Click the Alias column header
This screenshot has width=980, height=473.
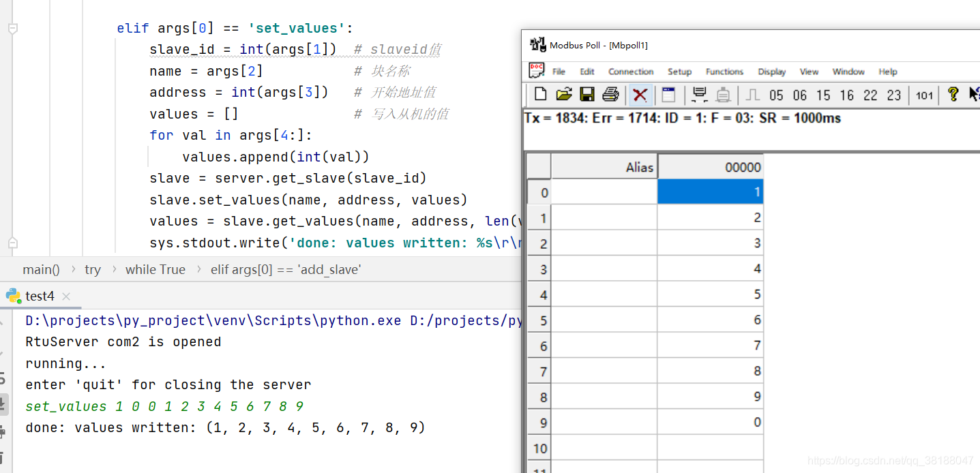pyautogui.click(x=604, y=167)
